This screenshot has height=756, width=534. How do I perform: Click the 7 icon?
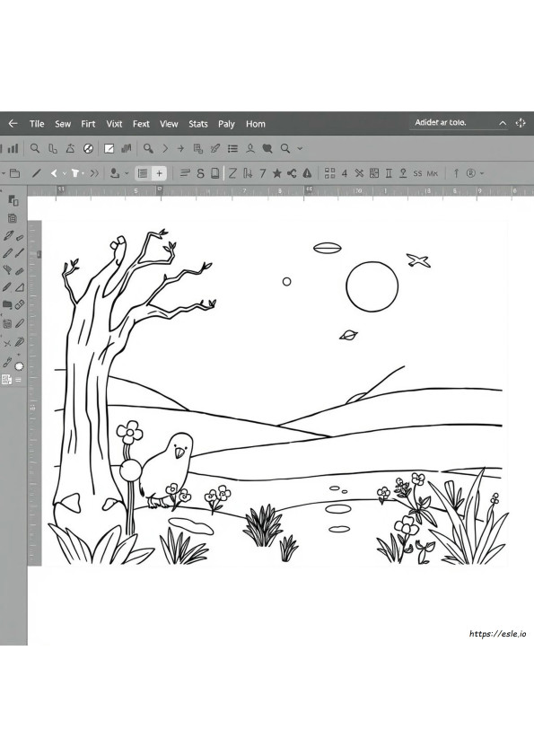[263, 173]
